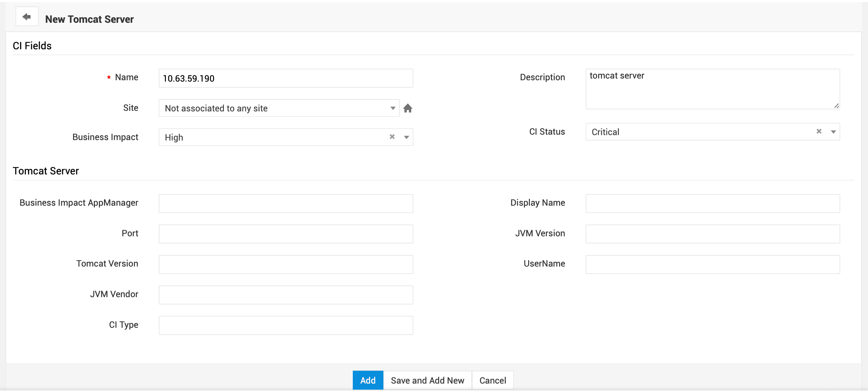The height and width of the screenshot is (391, 868).
Task: Click the blue Add button
Action: click(368, 380)
